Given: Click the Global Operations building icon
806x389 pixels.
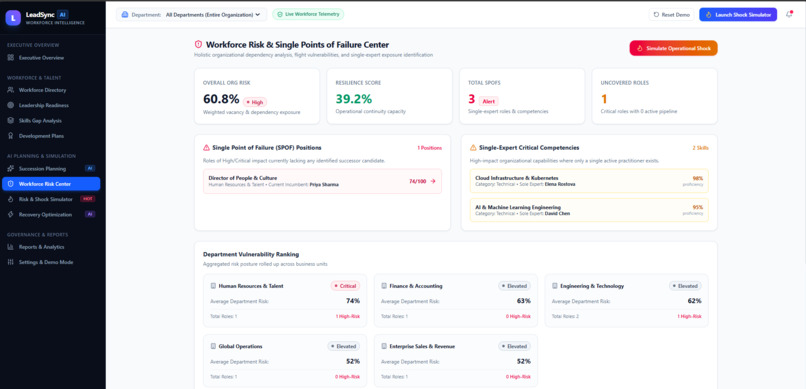Looking at the screenshot, I should tap(213, 346).
